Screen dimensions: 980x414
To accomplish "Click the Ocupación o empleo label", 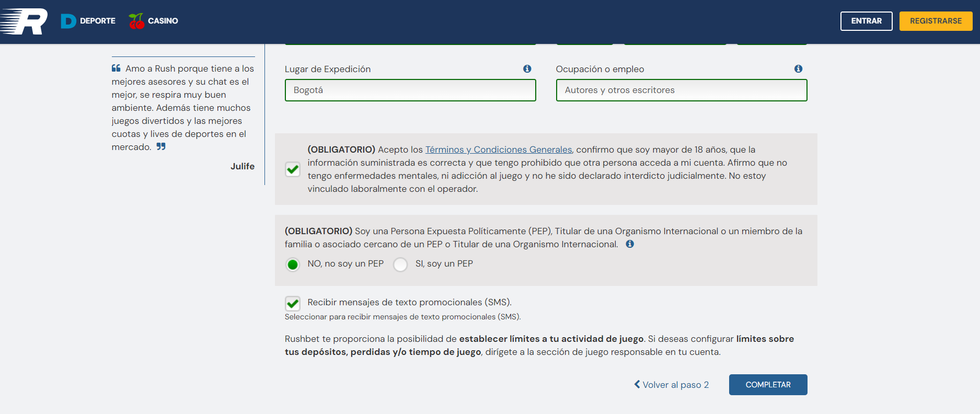I will pos(600,69).
